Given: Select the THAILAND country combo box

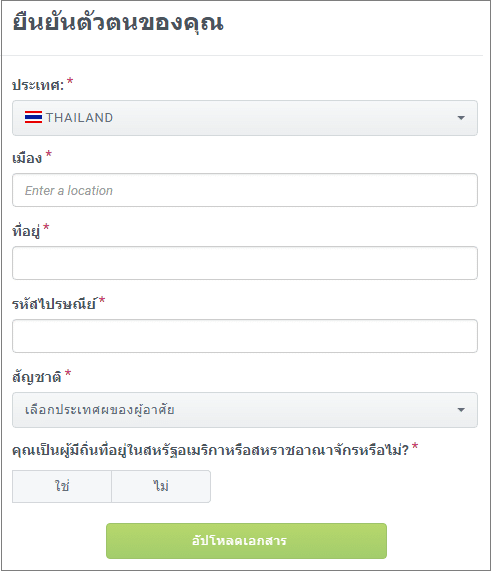Looking at the screenshot, I should click(x=245, y=118).
